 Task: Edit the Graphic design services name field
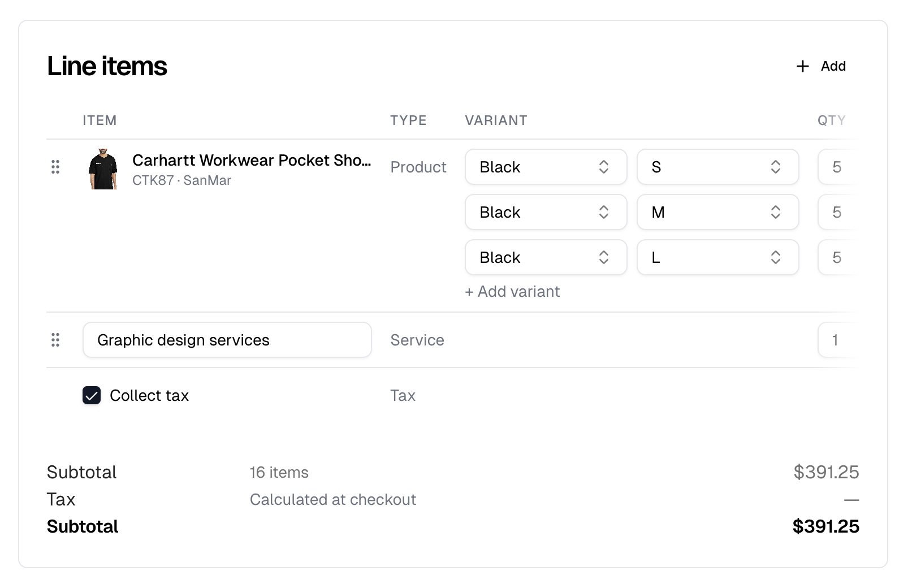click(227, 340)
